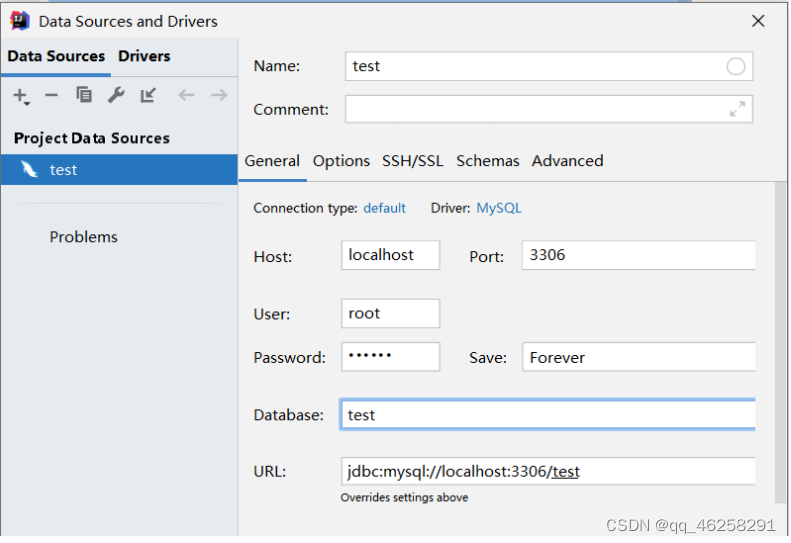Go back with the left arrow icon
The image size is (791, 543).
tap(186, 95)
